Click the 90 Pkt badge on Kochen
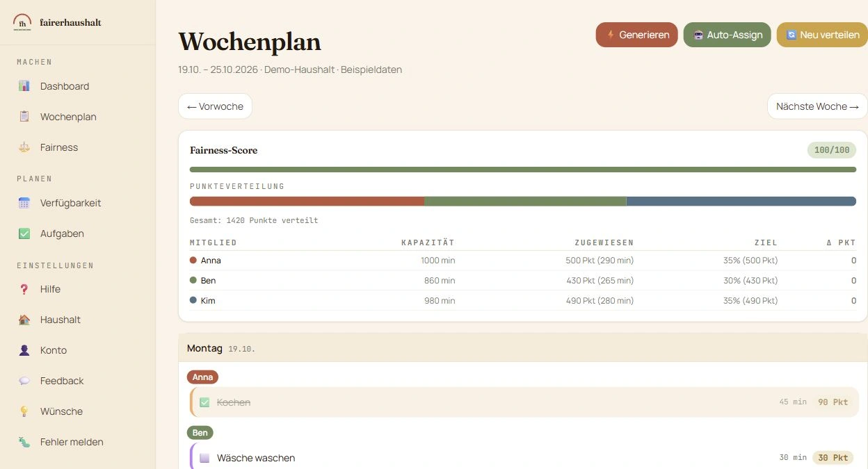The width and height of the screenshot is (868, 469). point(833,402)
